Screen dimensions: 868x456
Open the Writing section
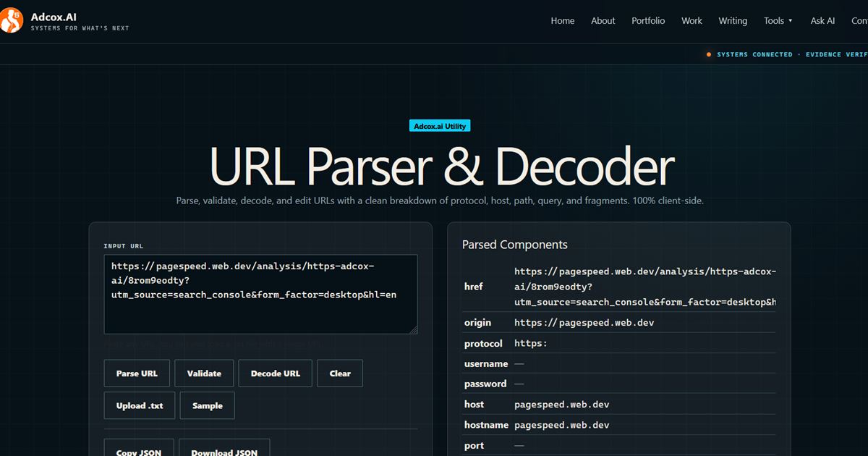733,21
